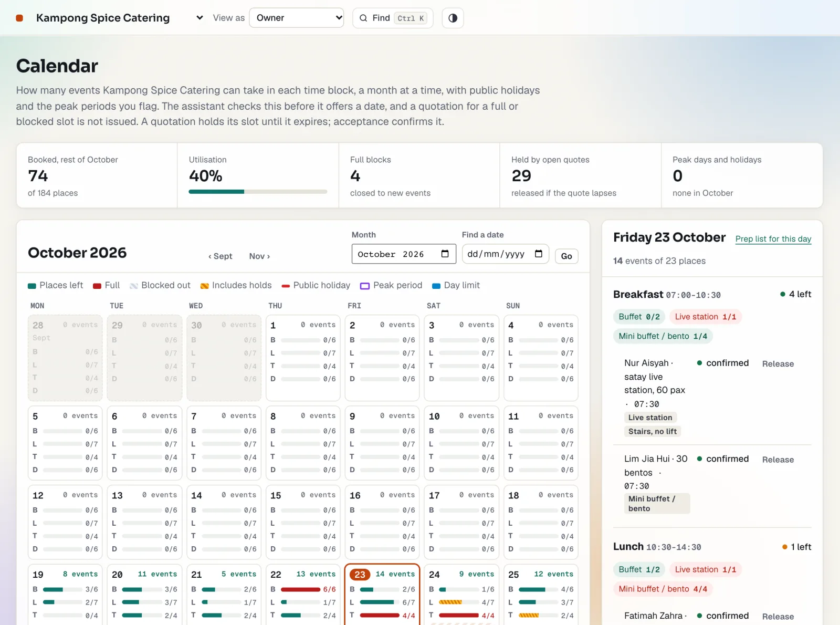
Task: Release Lim Jia Hui 30 bentos booking
Action: tap(778, 460)
